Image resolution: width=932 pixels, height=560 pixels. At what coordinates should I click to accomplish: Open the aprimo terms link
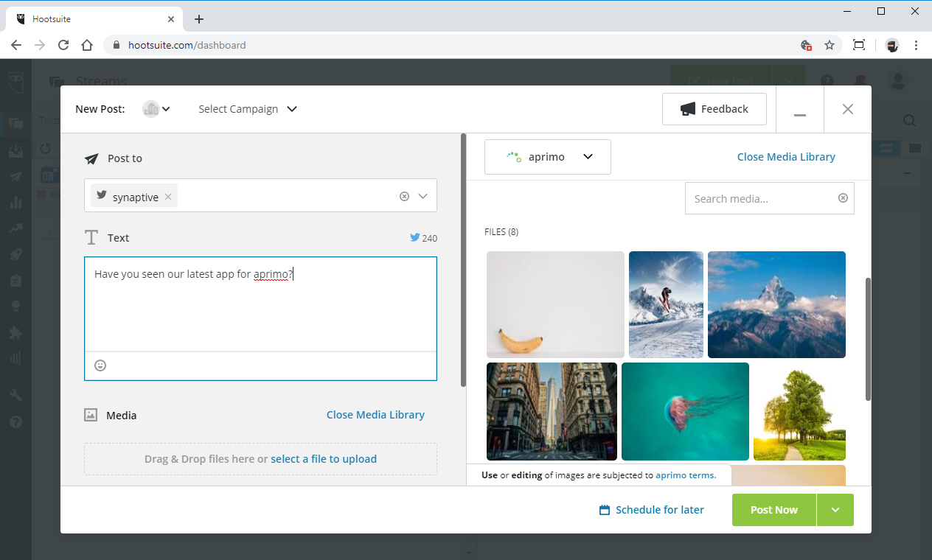(x=686, y=475)
